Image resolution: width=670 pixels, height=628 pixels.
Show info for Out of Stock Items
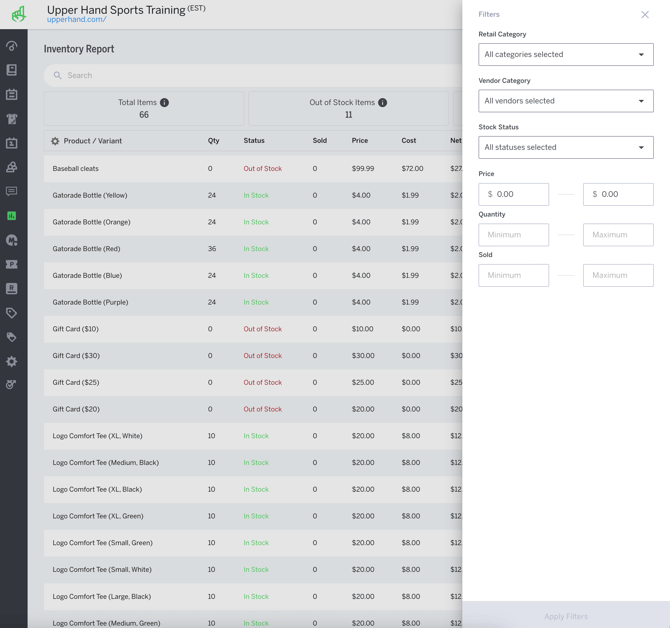tap(383, 102)
